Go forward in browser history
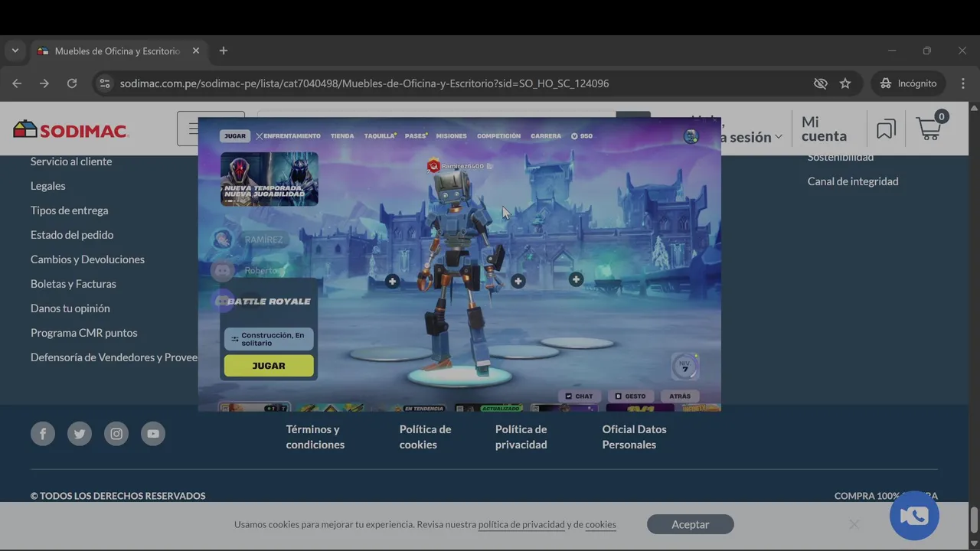This screenshot has height=551, width=980. tap(44, 83)
